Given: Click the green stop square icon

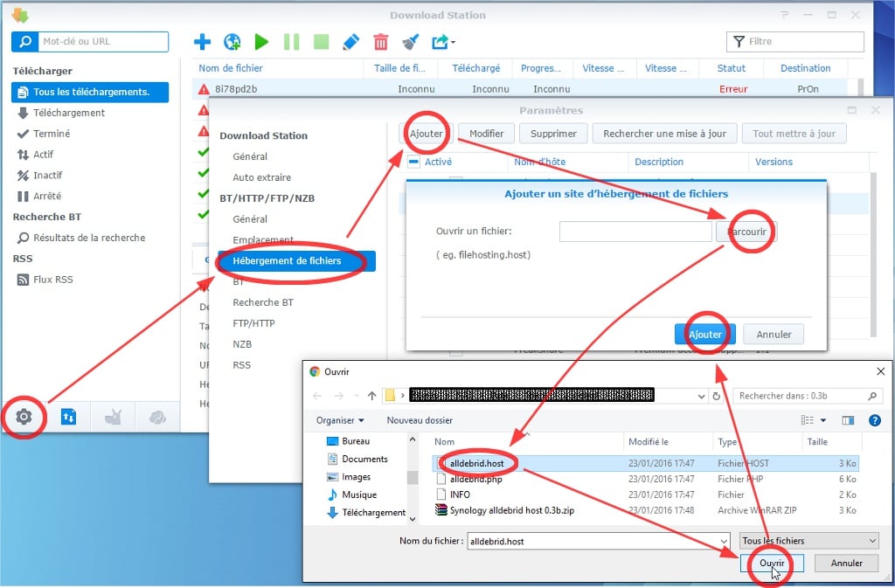Looking at the screenshot, I should [322, 42].
